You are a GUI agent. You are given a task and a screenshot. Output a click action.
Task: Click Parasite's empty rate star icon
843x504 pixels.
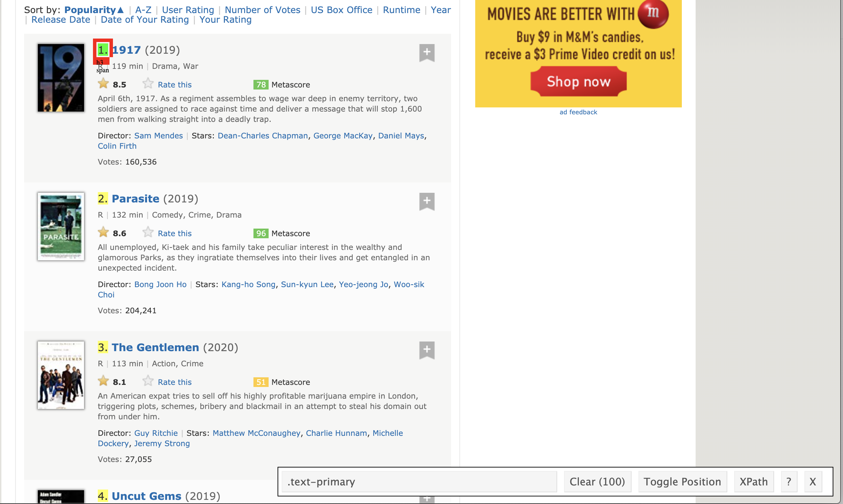coord(148,232)
